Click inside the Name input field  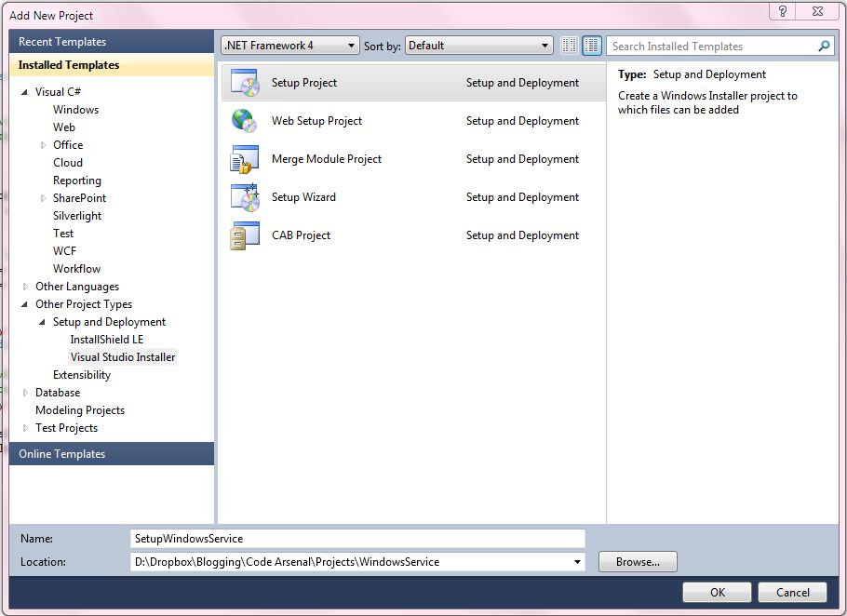358,538
